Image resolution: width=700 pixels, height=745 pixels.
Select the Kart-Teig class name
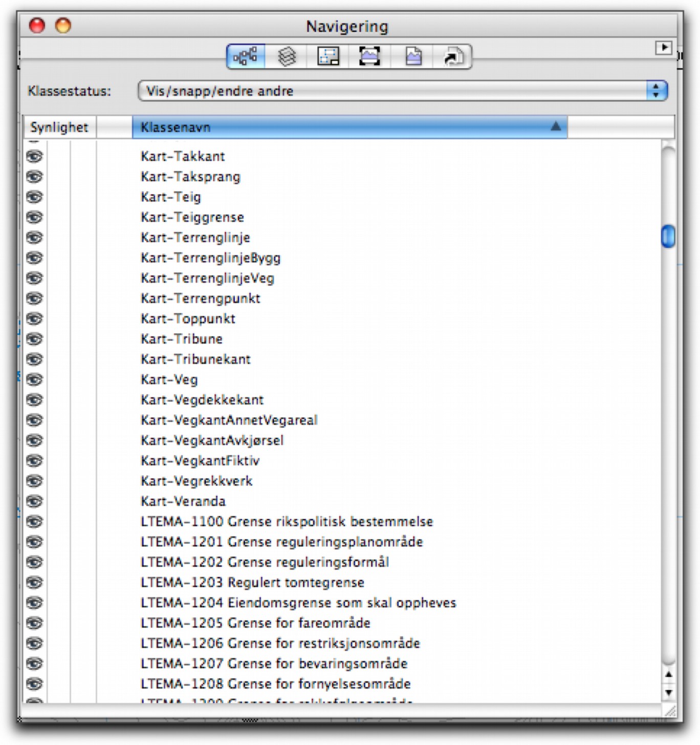coord(171,197)
